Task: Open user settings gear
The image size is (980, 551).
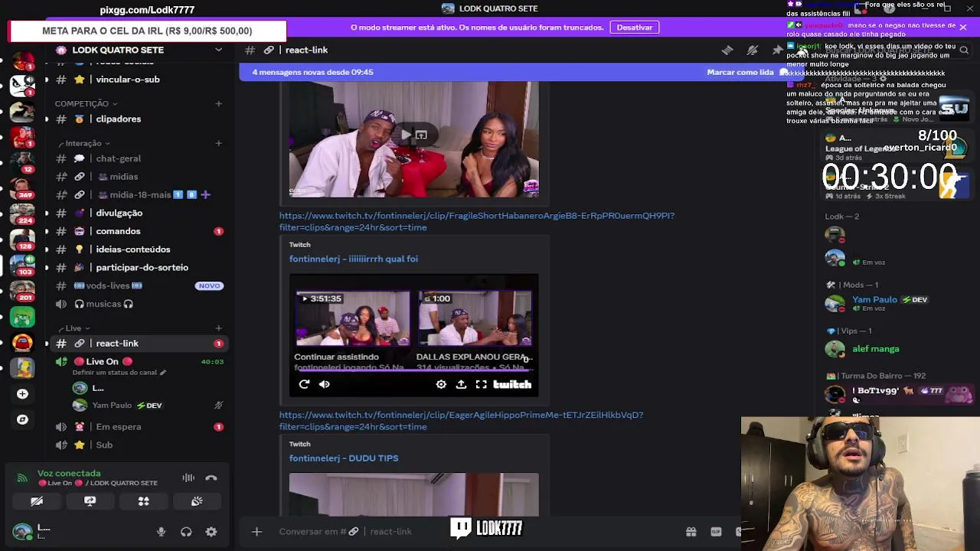Action: point(211,532)
